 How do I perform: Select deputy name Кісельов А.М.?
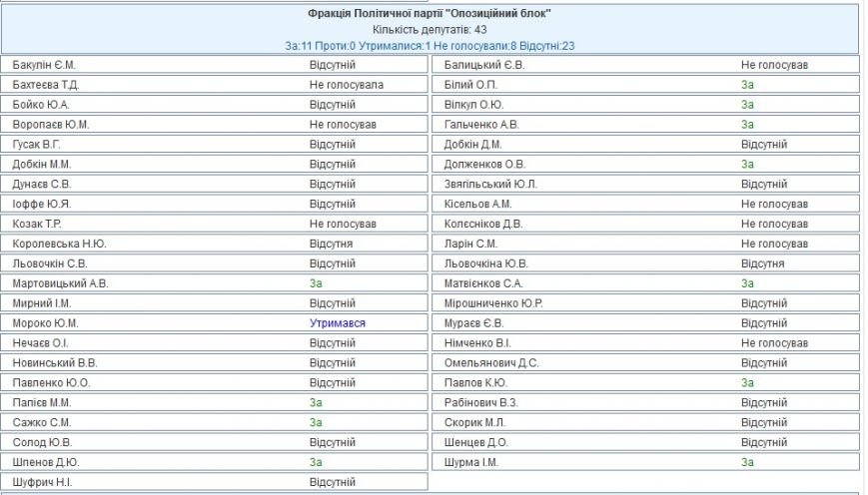[x=477, y=205]
